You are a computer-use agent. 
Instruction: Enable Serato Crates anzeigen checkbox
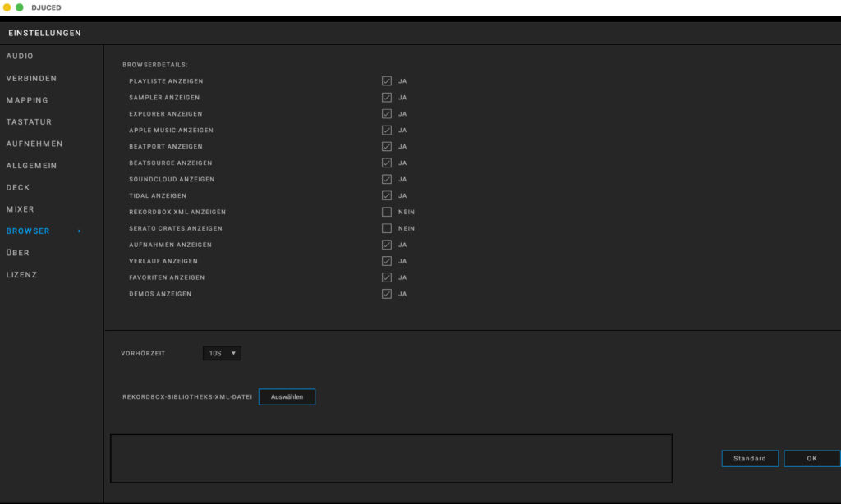coord(387,228)
